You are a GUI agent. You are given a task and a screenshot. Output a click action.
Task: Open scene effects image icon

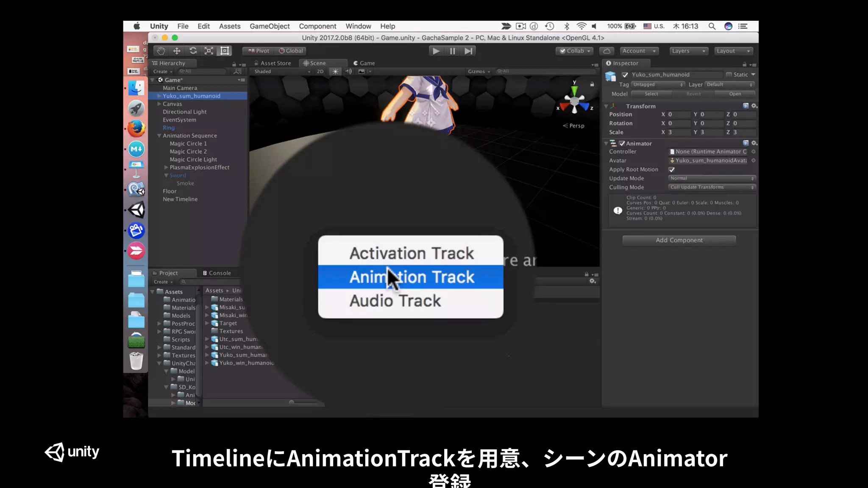(362, 71)
